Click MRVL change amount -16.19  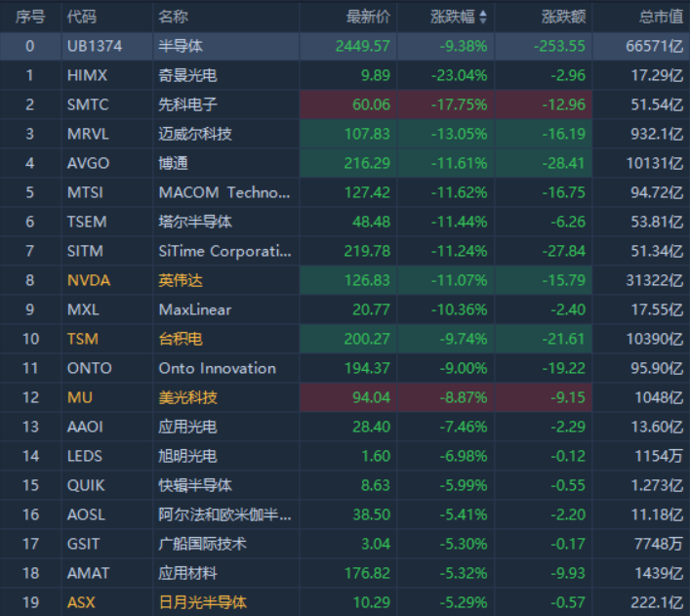(563, 134)
